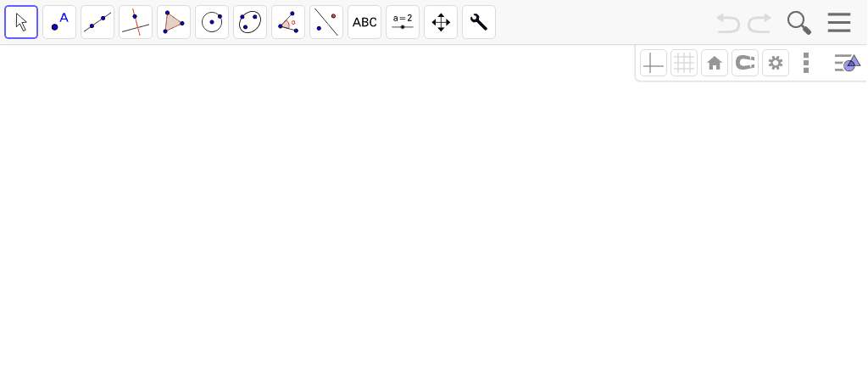Open point capturing magnet options
The height and width of the screenshot is (386, 868).
745,63
